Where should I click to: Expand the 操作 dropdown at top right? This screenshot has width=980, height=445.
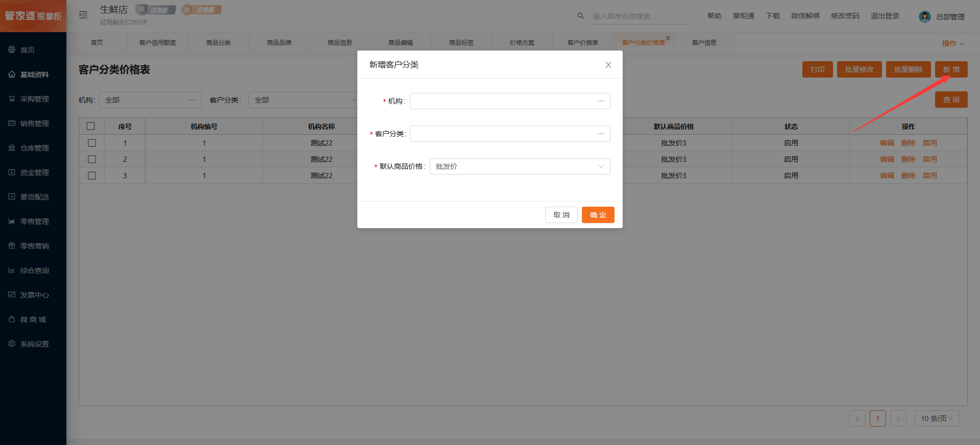tap(952, 43)
